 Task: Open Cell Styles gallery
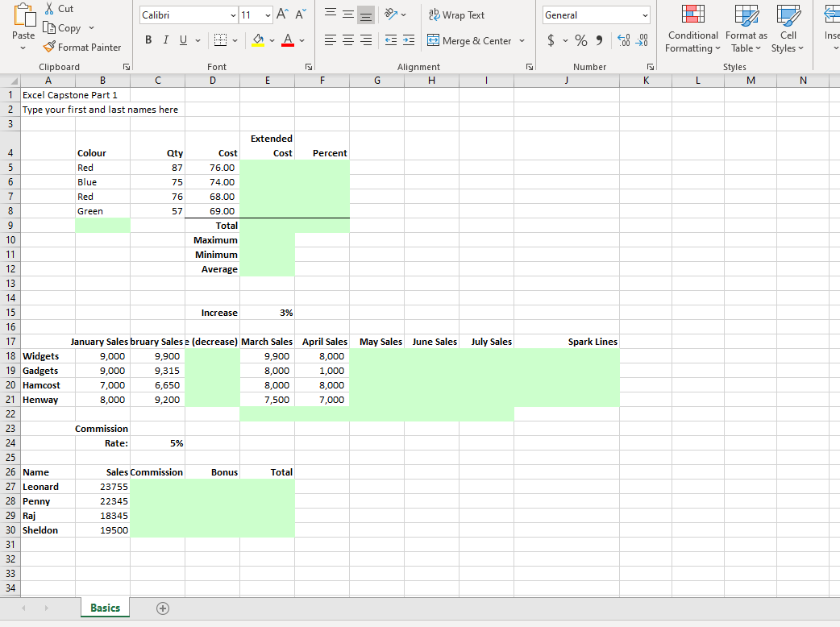(788, 28)
